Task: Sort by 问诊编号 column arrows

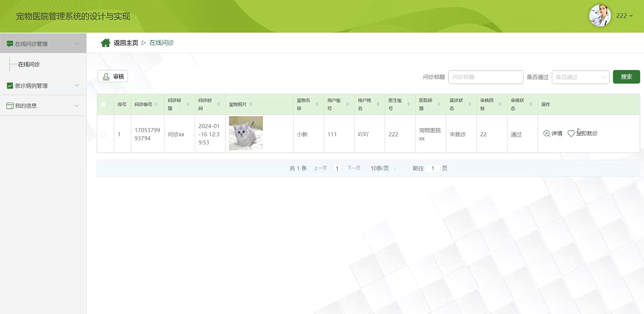Action: click(156, 104)
